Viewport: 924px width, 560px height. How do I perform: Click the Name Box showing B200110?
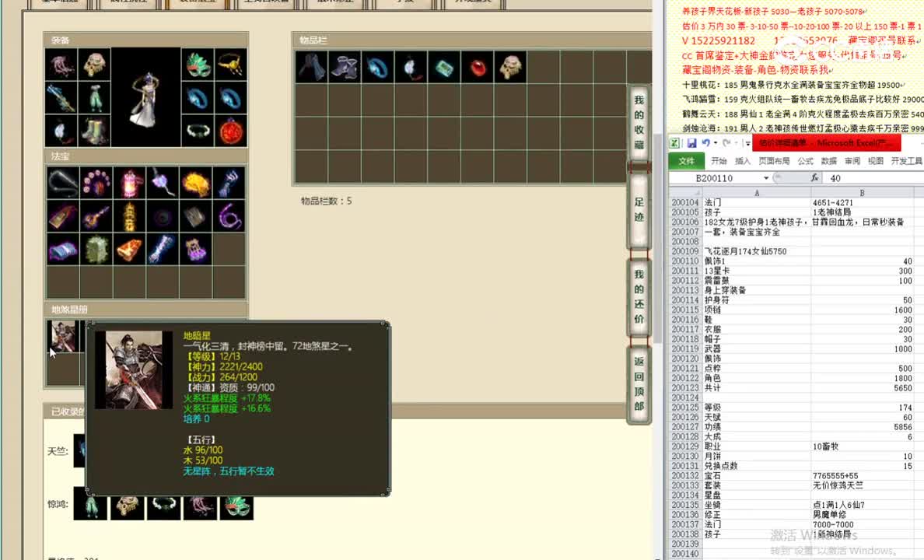tap(715, 178)
